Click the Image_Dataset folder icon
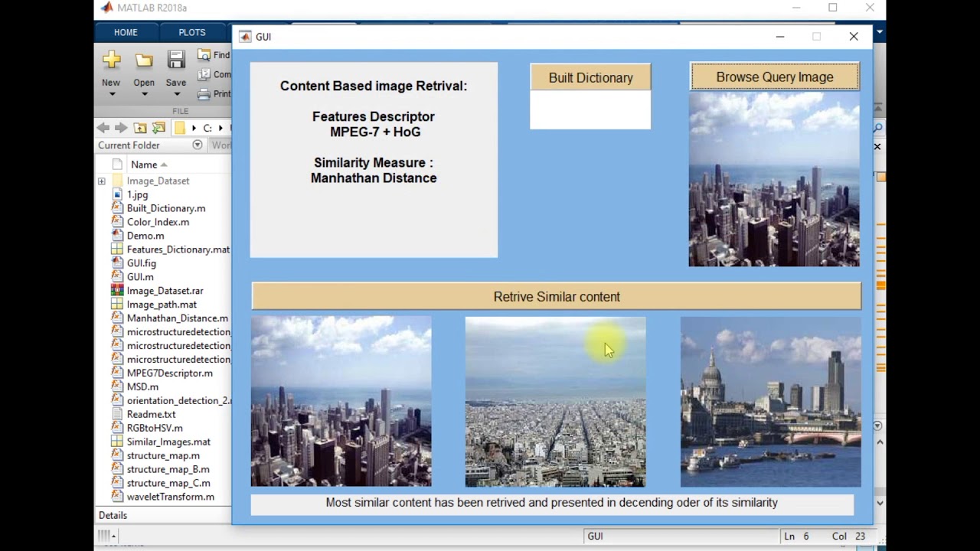 (x=117, y=181)
